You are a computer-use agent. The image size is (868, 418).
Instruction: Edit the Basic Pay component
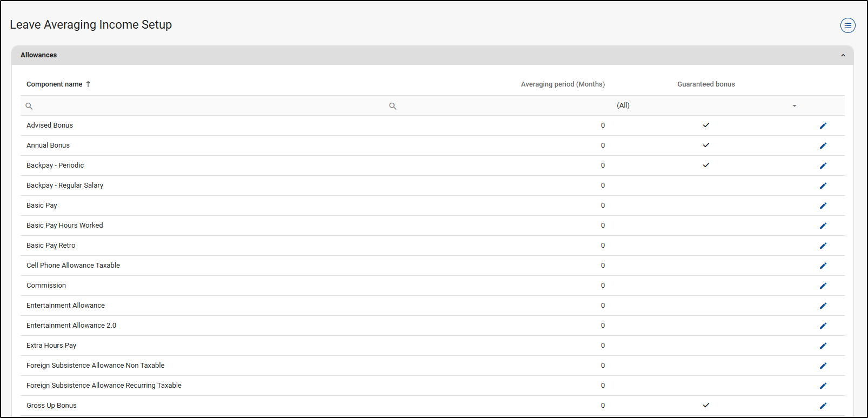(823, 205)
